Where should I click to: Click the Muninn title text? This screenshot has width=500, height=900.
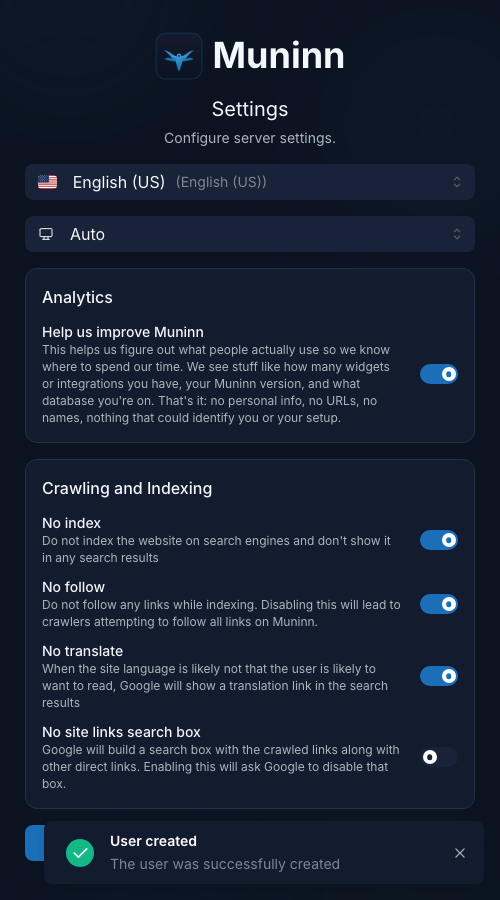click(x=278, y=56)
